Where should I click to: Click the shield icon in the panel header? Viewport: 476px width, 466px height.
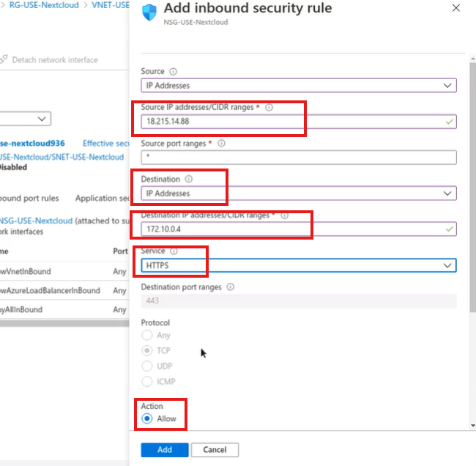(x=149, y=12)
